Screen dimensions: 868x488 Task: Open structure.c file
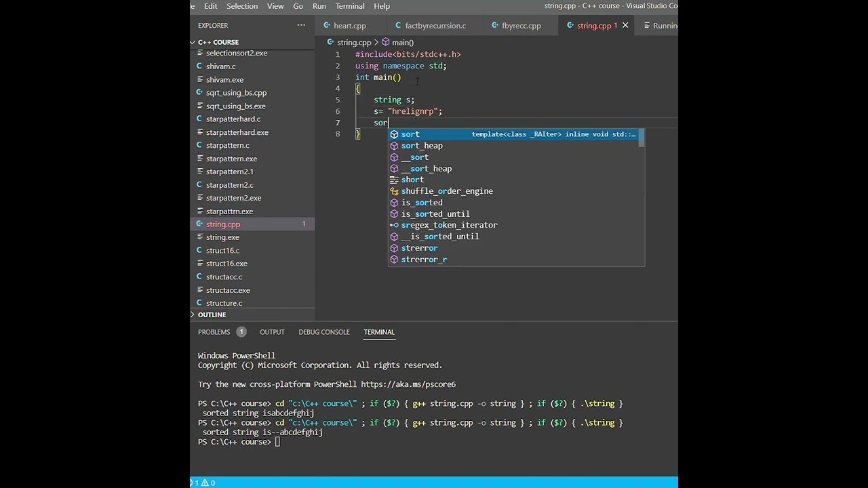pyautogui.click(x=224, y=303)
